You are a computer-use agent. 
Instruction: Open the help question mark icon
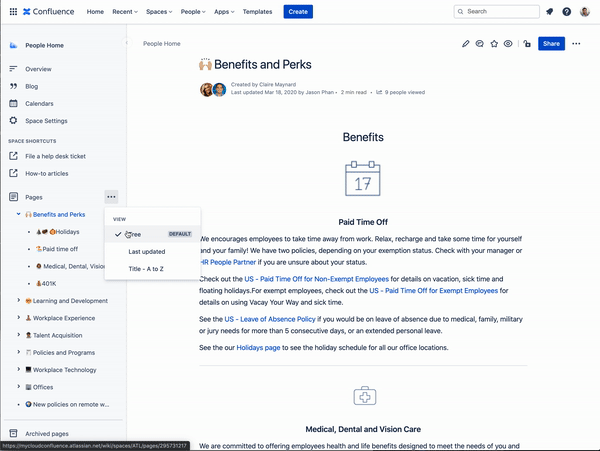[x=567, y=11]
